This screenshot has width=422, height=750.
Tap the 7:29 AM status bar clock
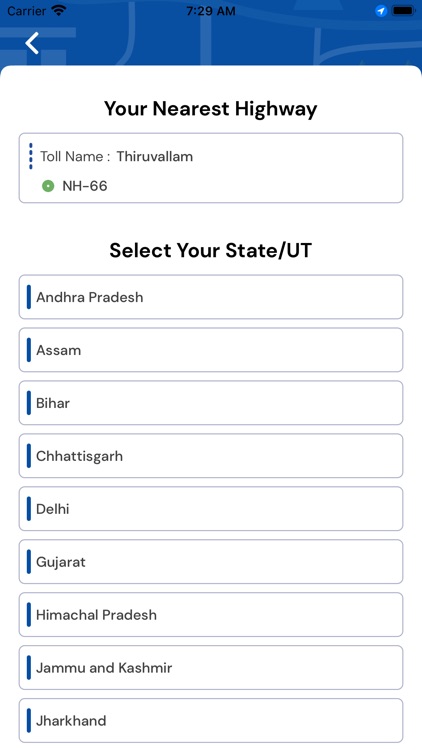pos(211,11)
